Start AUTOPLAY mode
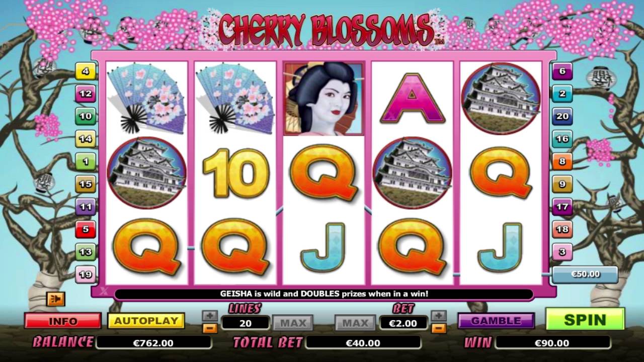This screenshot has height=362, width=644. pos(146,321)
